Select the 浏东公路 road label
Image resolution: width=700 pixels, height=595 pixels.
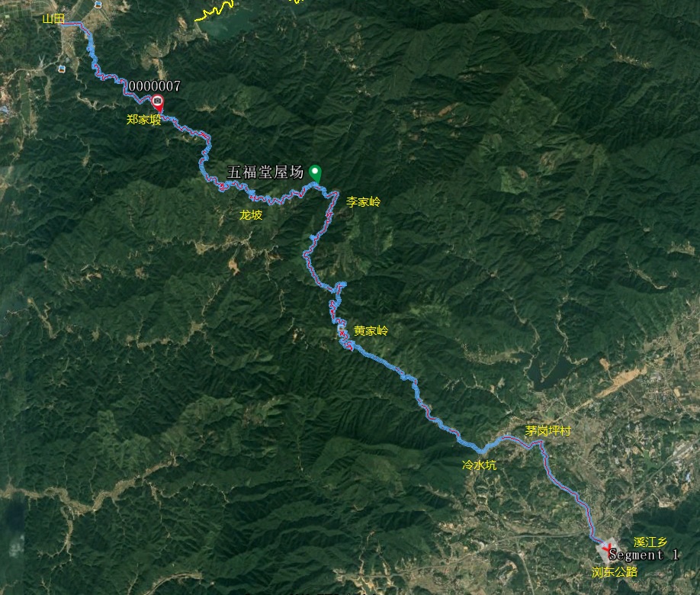pyautogui.click(x=615, y=572)
